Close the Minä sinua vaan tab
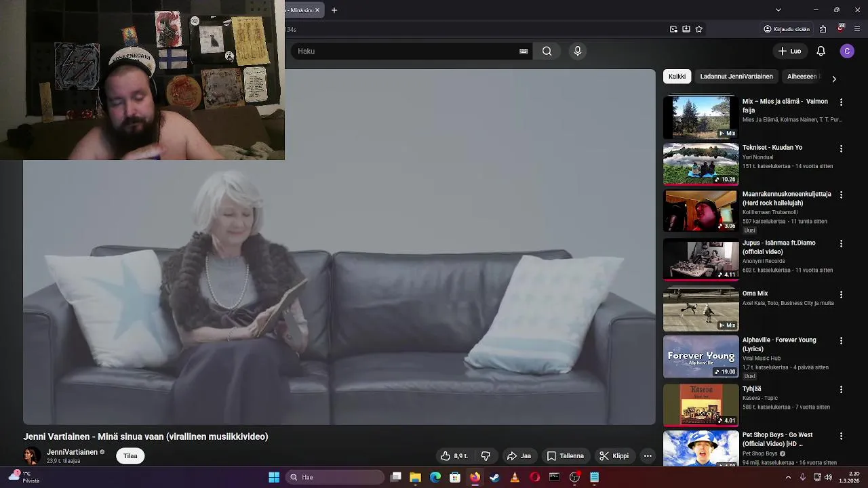 point(317,10)
